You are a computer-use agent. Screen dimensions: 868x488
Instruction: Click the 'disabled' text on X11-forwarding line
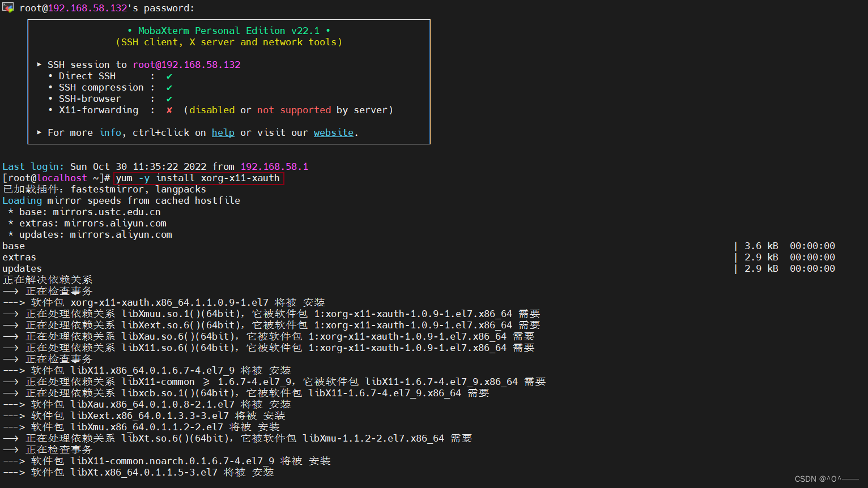click(211, 109)
